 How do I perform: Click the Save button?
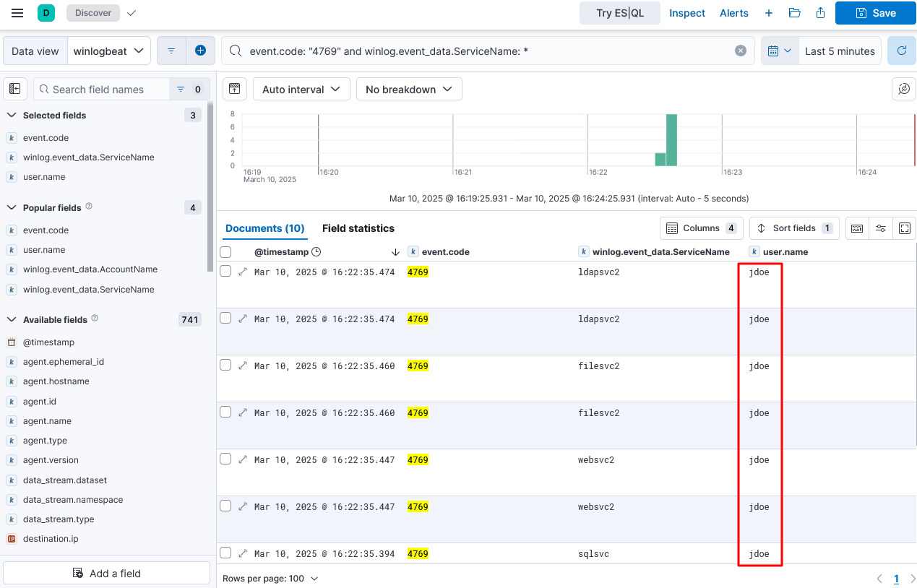tap(875, 13)
